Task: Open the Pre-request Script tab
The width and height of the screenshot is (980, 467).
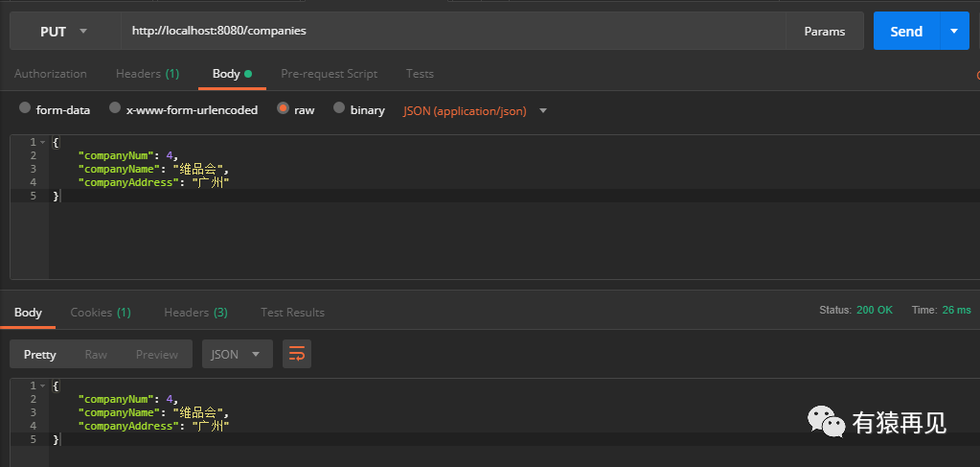Action: click(x=329, y=74)
